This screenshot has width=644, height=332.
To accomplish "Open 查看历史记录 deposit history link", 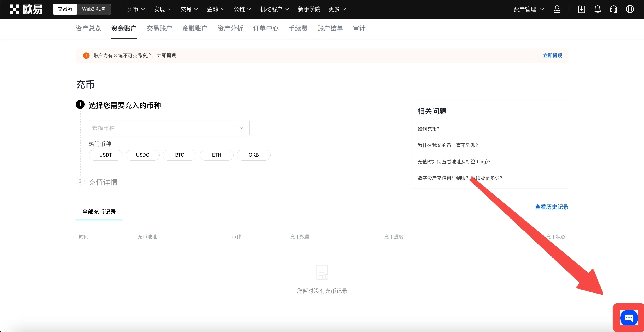I will click(x=552, y=207).
